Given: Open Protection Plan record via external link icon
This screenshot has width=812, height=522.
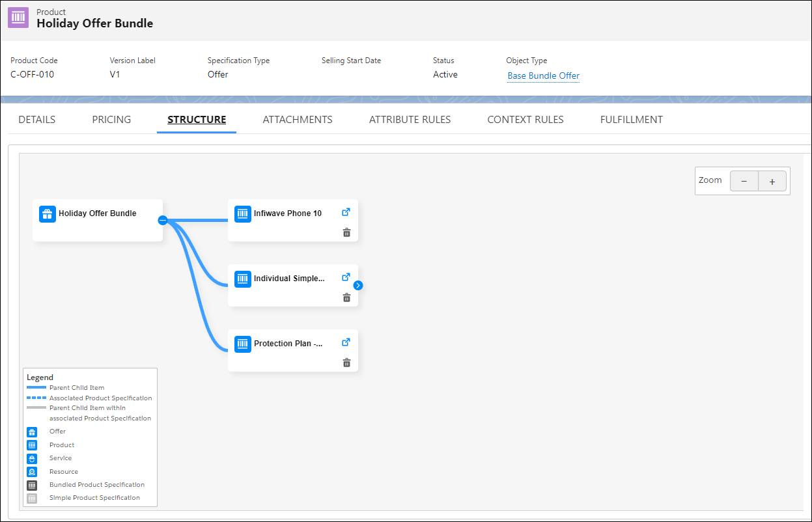Looking at the screenshot, I should 346,342.
